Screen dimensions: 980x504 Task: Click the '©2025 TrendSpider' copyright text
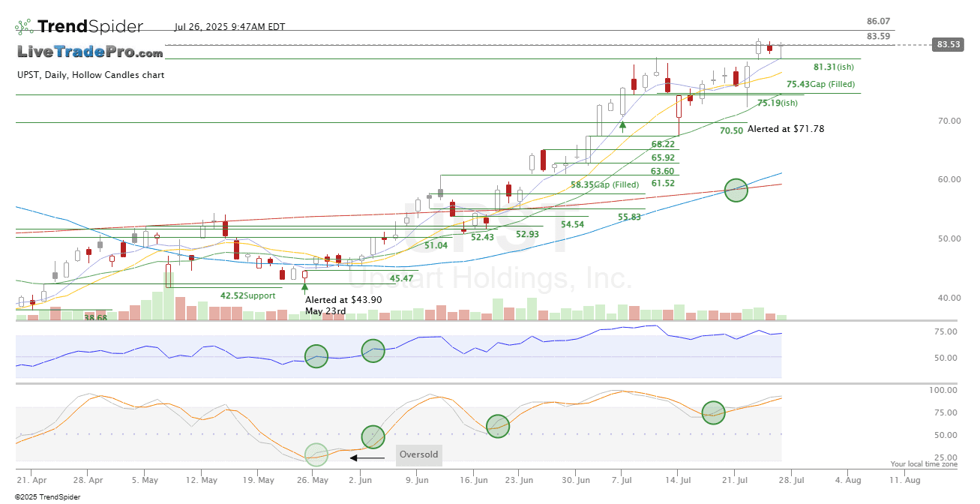(48, 496)
